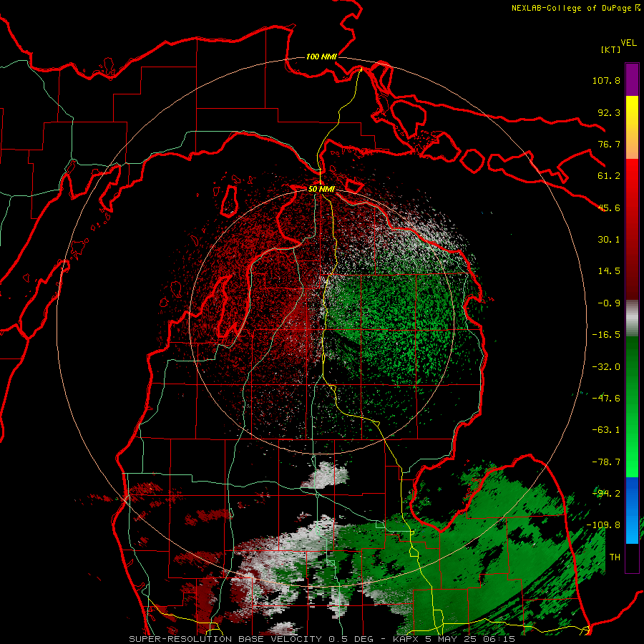Click the "50 NMI" range ring label
644x644 pixels.
321,189
